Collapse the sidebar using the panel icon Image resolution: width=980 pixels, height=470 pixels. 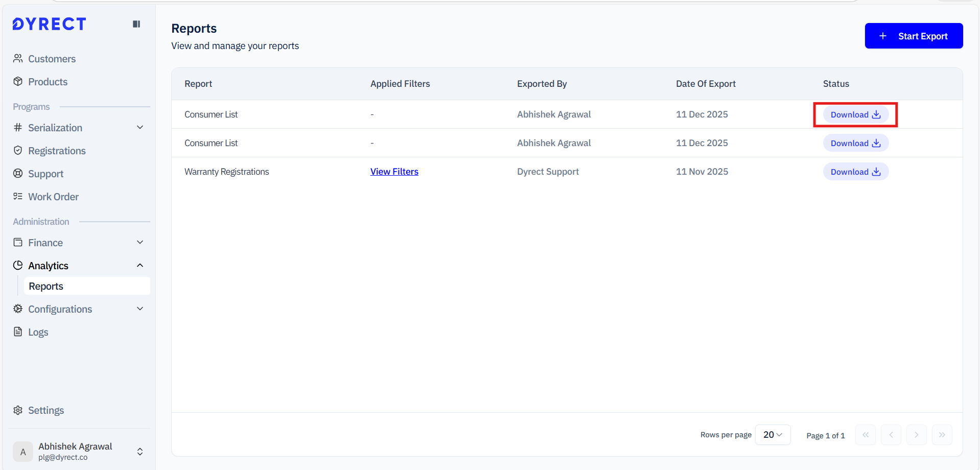136,24
